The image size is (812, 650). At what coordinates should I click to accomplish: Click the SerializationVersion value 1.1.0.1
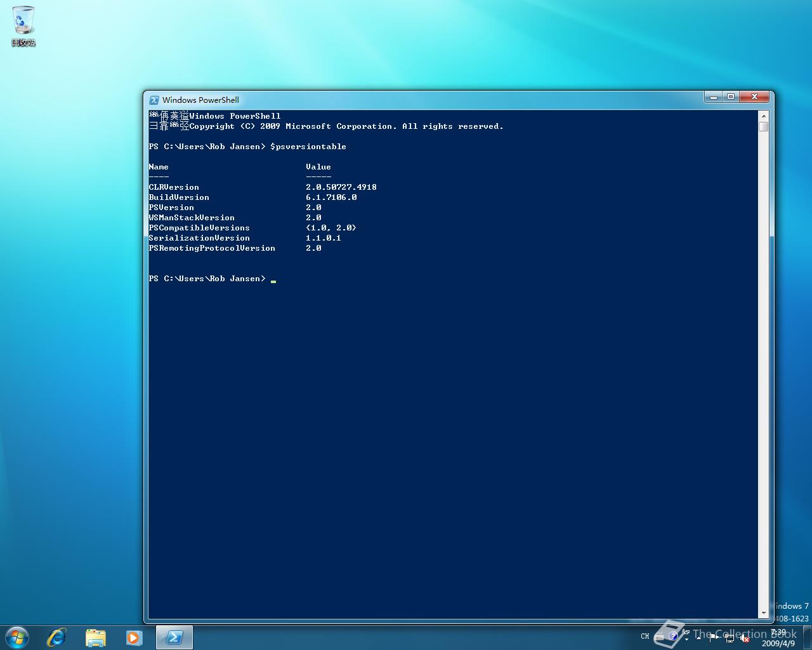[x=324, y=238]
